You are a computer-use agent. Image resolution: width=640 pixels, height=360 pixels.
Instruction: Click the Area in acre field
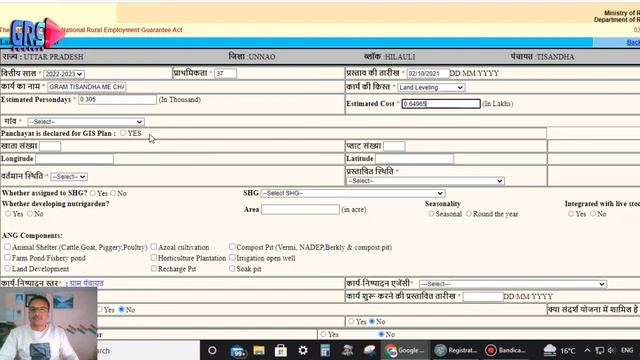click(x=300, y=209)
